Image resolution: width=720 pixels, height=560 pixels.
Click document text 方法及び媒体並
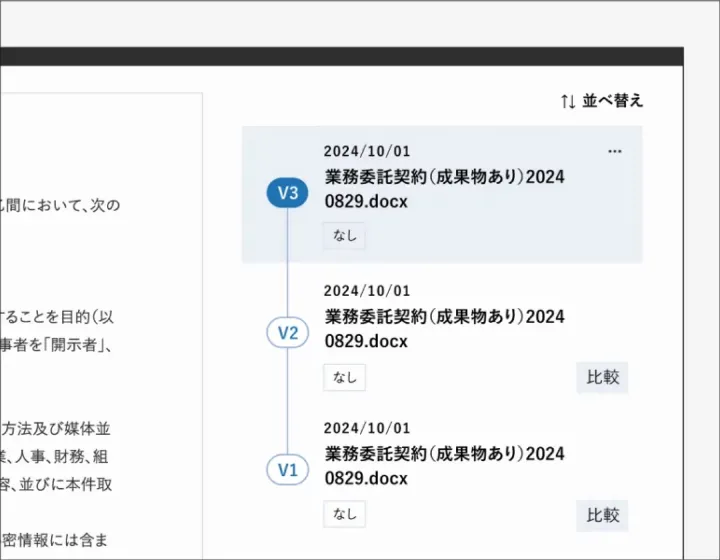pyautogui.click(x=56, y=429)
